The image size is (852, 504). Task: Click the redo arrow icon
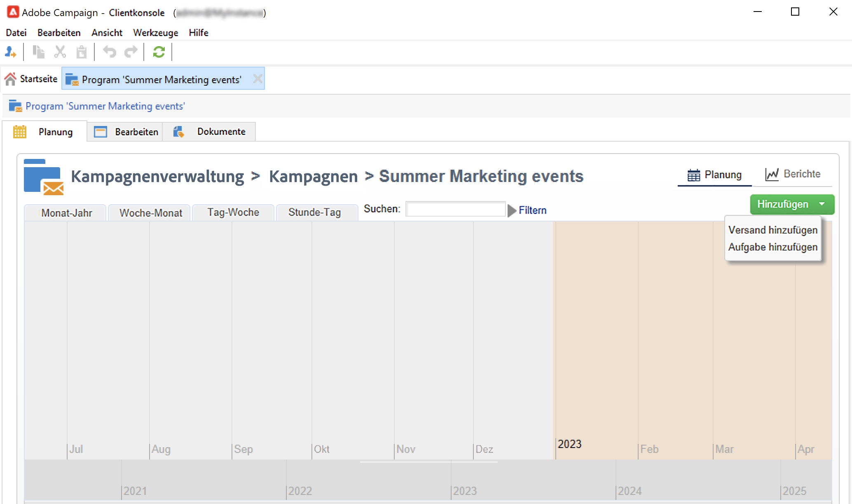tap(131, 52)
